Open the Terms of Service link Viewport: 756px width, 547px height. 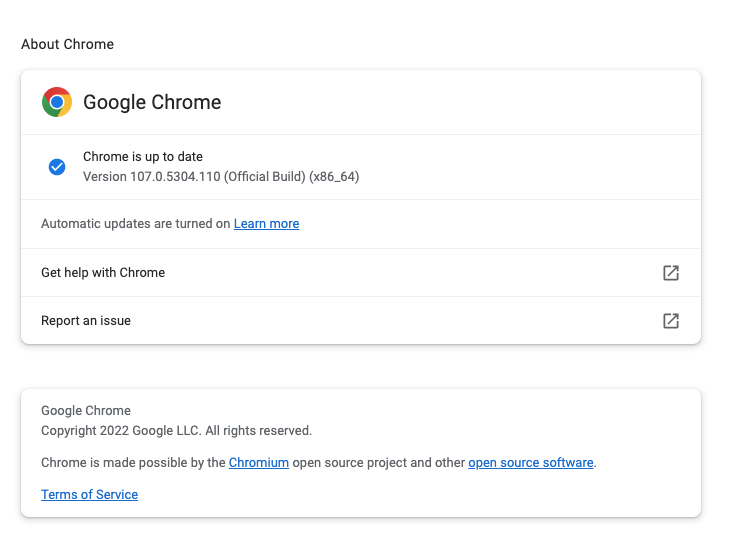(89, 495)
